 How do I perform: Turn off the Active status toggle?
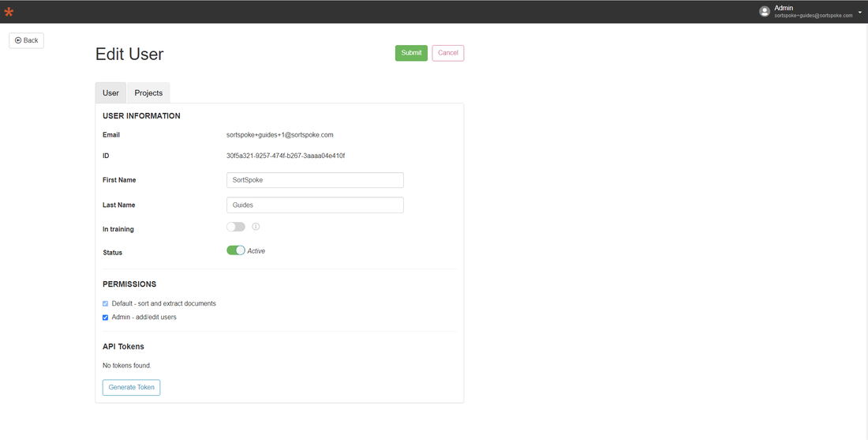(236, 250)
